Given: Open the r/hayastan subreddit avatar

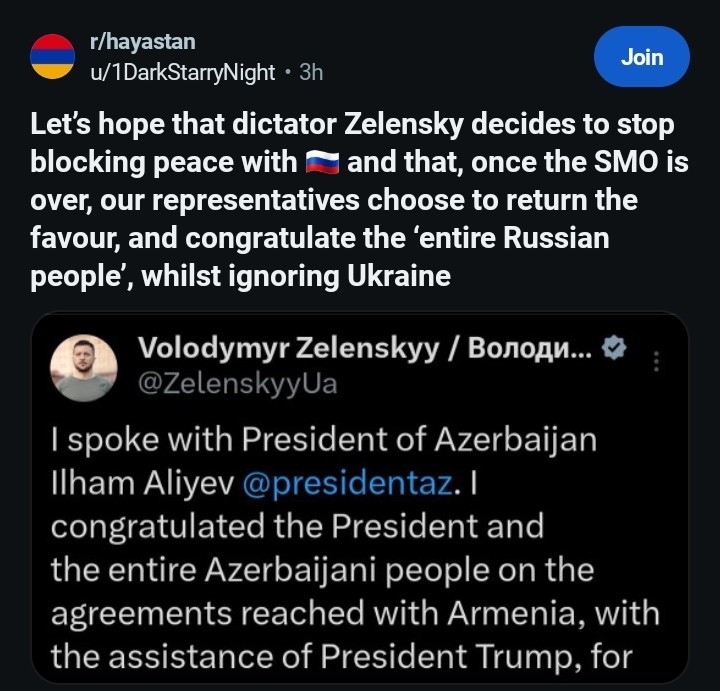Looking at the screenshot, I should click(x=52, y=56).
